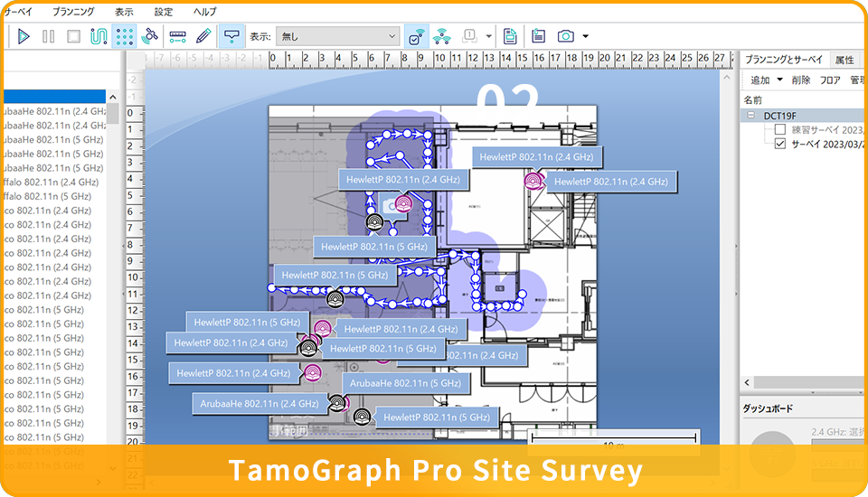Switch to the 属性 tab

844,60
